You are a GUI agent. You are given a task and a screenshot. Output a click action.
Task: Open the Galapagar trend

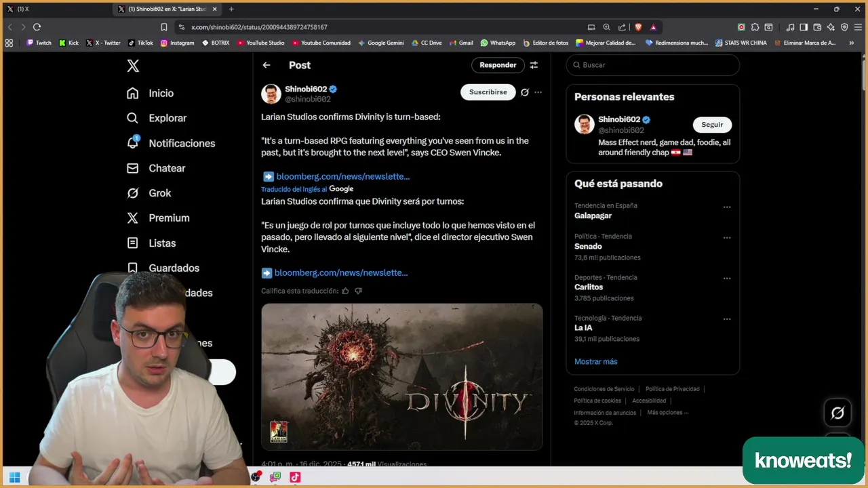point(593,216)
